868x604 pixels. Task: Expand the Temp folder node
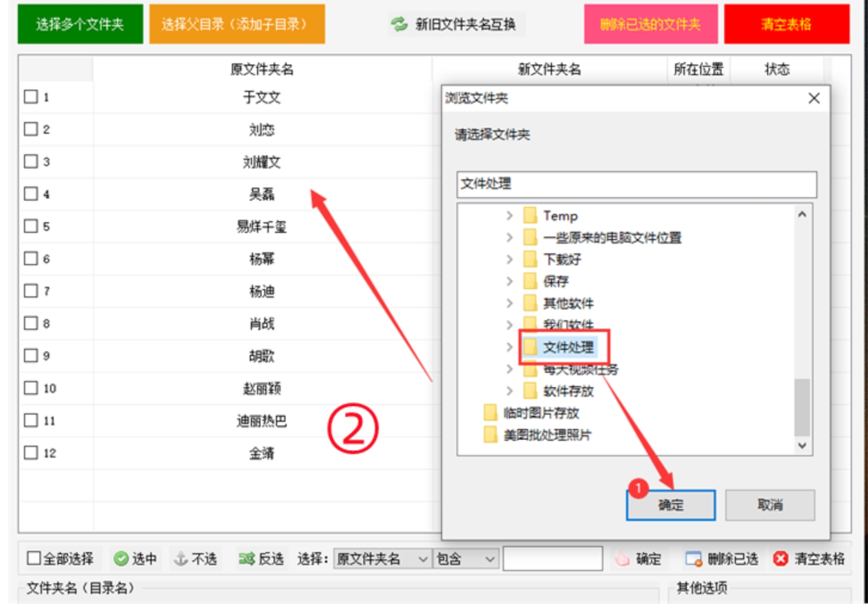pyautogui.click(x=510, y=216)
